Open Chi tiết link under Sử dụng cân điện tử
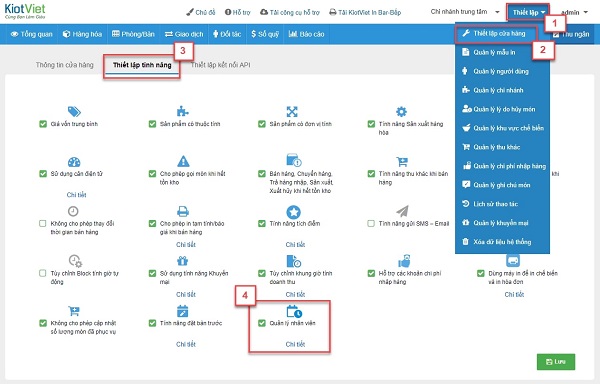 [x=77, y=195]
